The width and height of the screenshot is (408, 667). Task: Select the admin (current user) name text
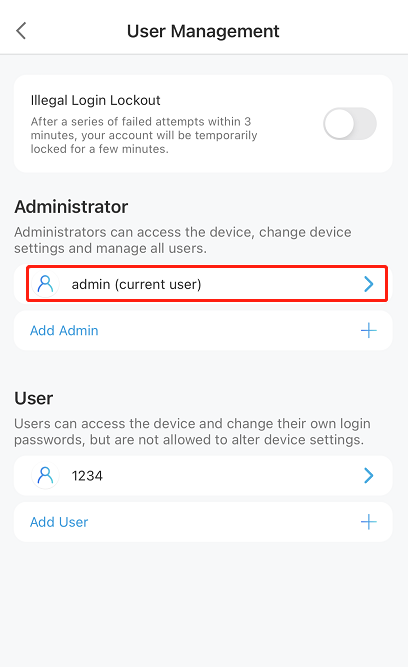coord(136,284)
